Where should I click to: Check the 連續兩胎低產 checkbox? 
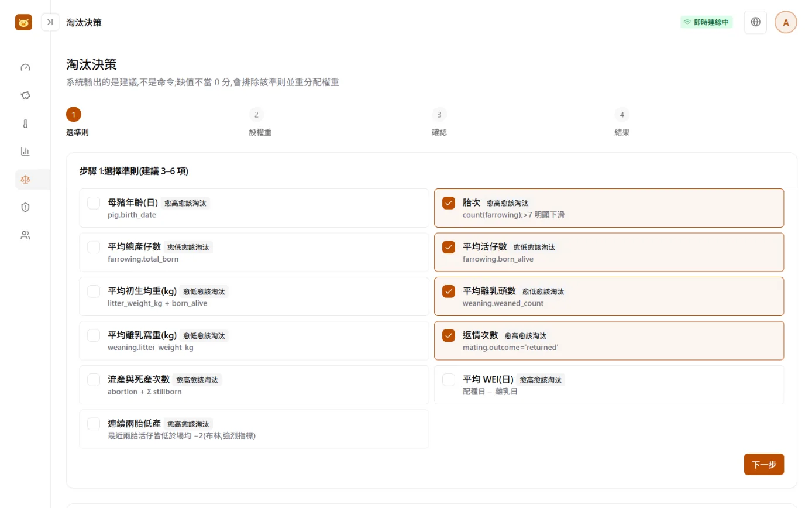94,424
